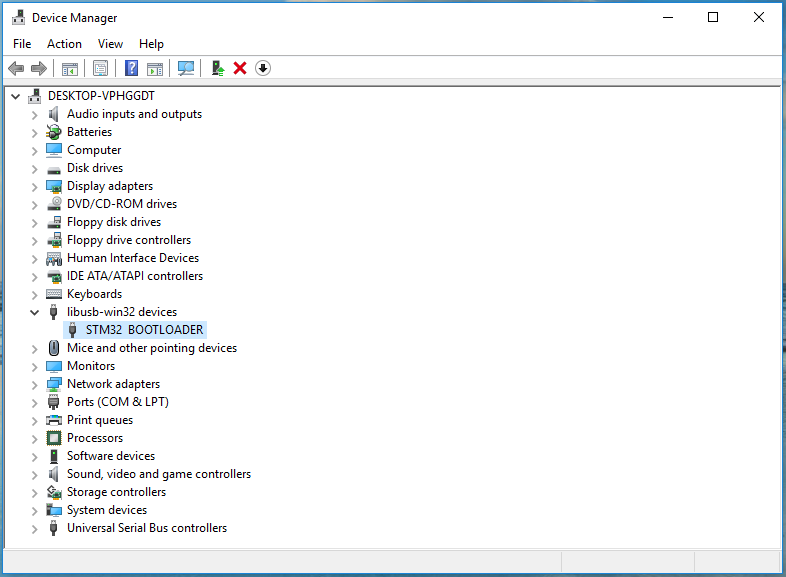Click the Print queues printer icon

pyautogui.click(x=54, y=420)
